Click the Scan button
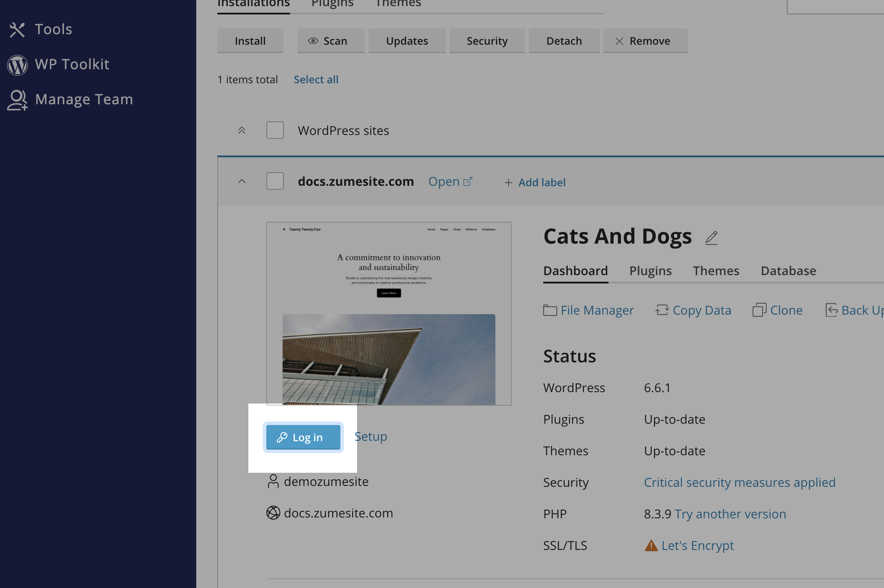 [327, 41]
